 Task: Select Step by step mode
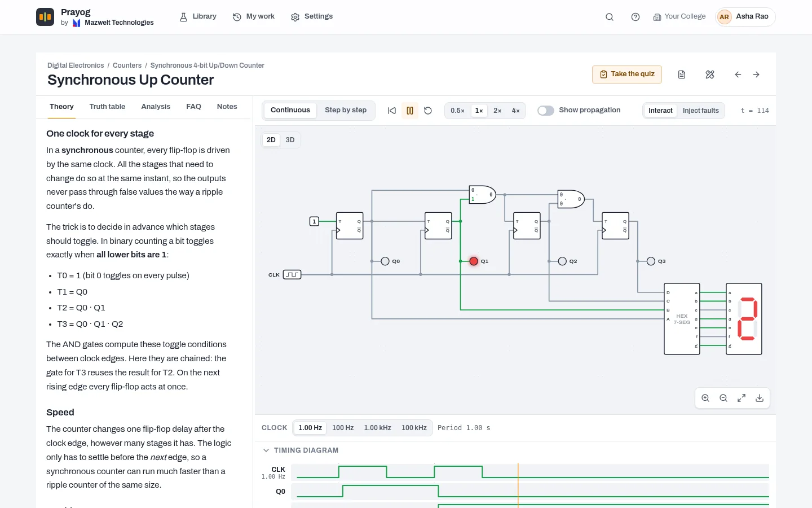346,111
